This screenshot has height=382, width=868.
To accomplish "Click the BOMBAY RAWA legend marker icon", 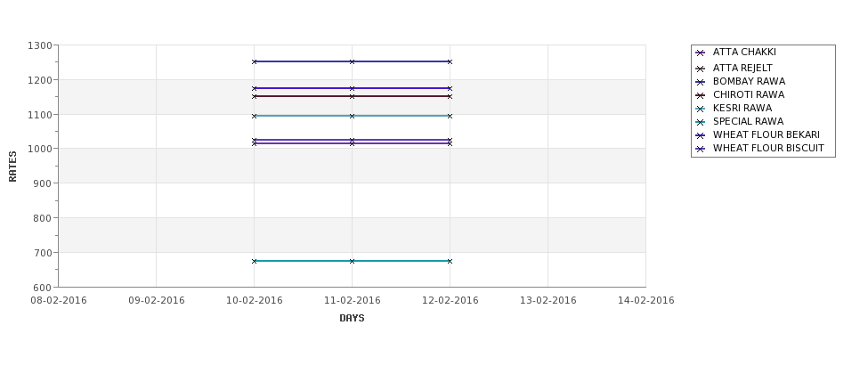I will tap(701, 83).
